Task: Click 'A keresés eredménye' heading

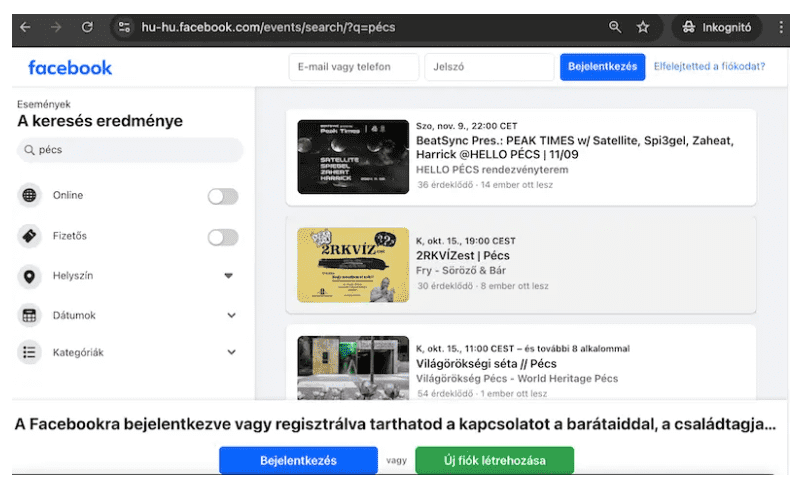Action: pos(100,121)
